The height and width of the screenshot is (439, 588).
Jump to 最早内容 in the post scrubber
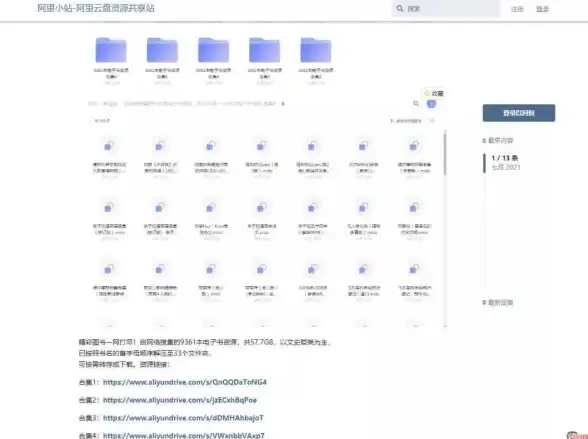tap(498, 141)
